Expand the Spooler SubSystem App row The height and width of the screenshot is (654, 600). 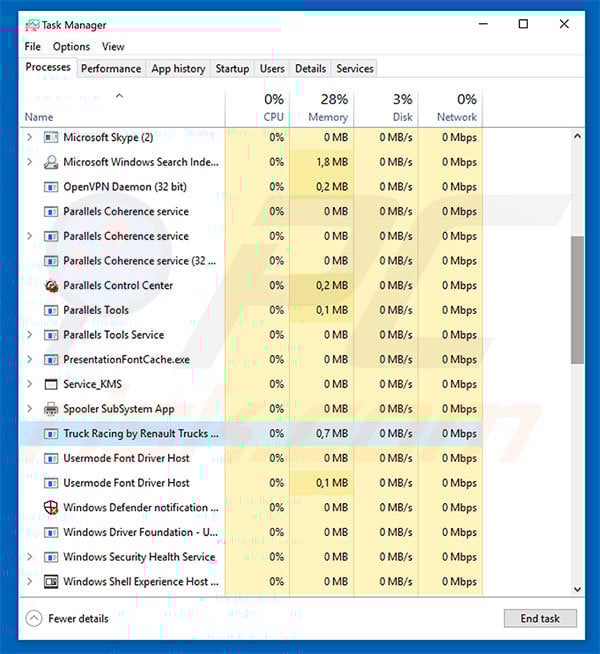click(x=30, y=408)
